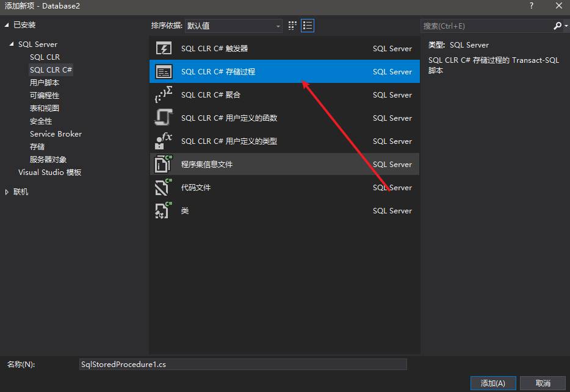Open the Service Broker category

point(56,134)
